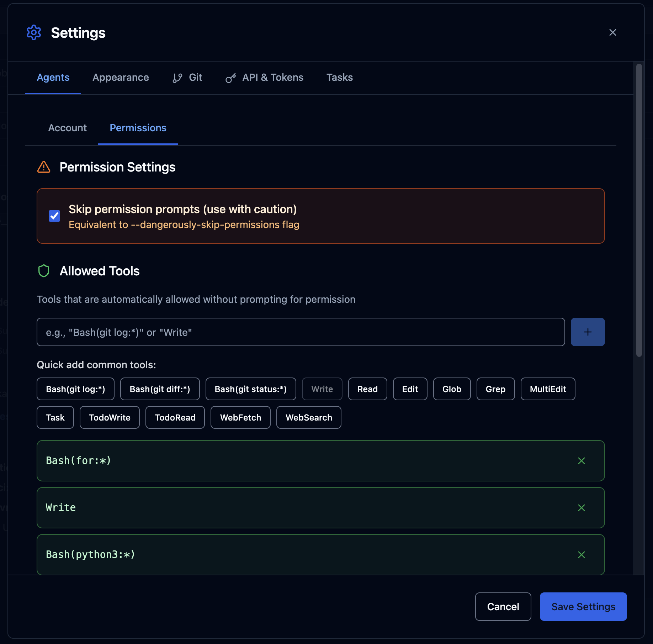Remove the Bash(for:*) allowed tool

click(582, 461)
